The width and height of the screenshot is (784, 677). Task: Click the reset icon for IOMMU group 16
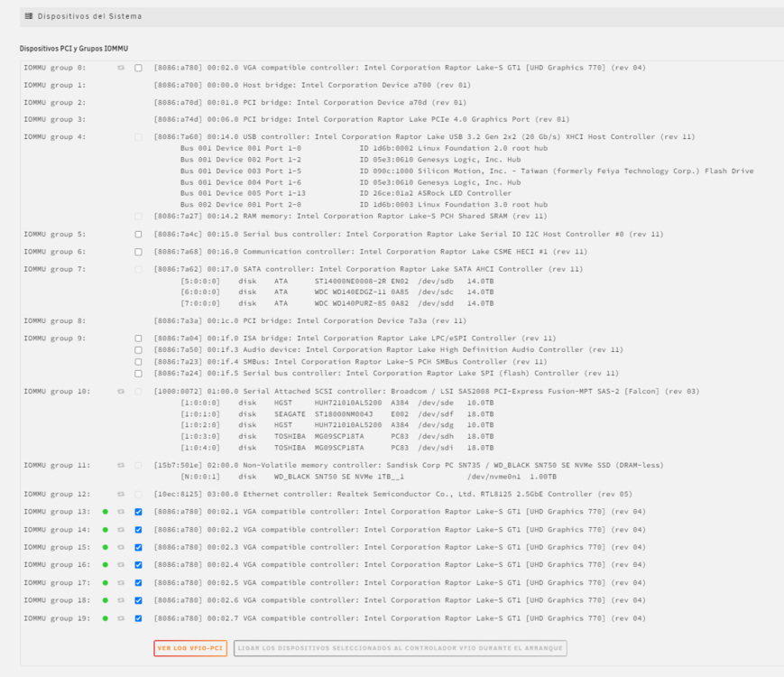click(x=121, y=565)
